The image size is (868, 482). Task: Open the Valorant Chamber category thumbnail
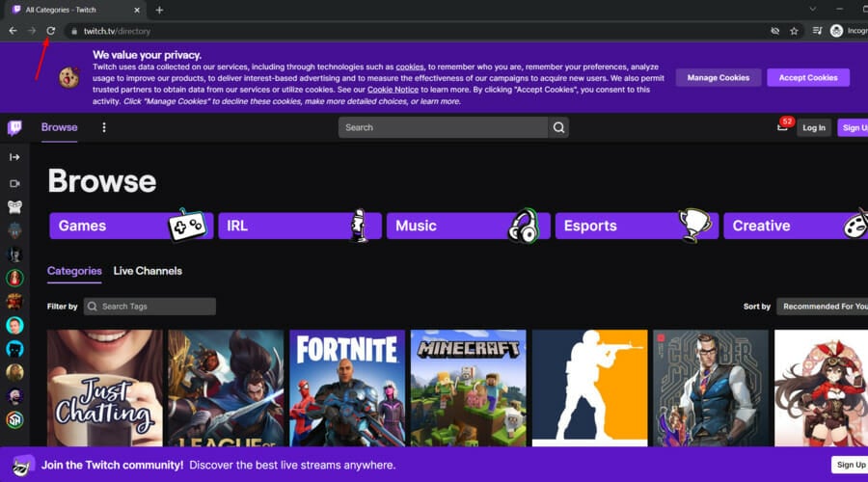coord(711,388)
